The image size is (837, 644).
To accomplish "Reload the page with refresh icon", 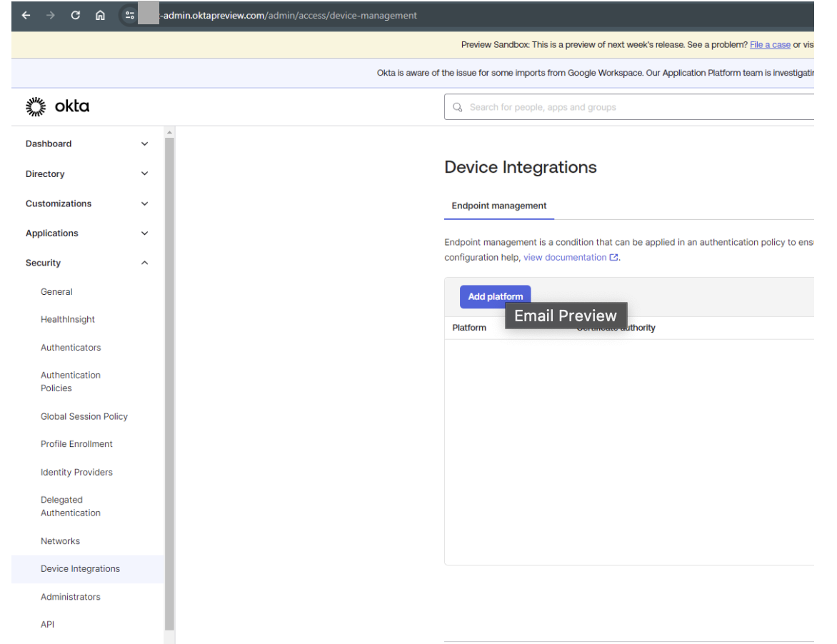I will point(75,16).
